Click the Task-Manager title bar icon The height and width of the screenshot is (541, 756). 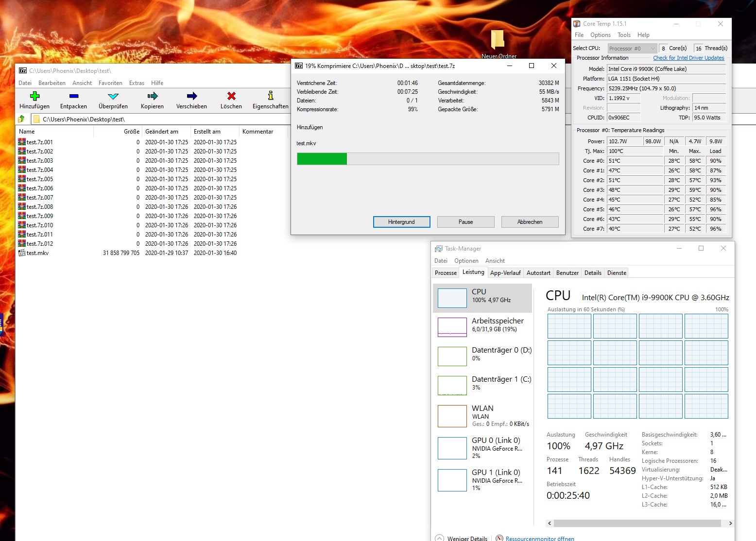439,248
